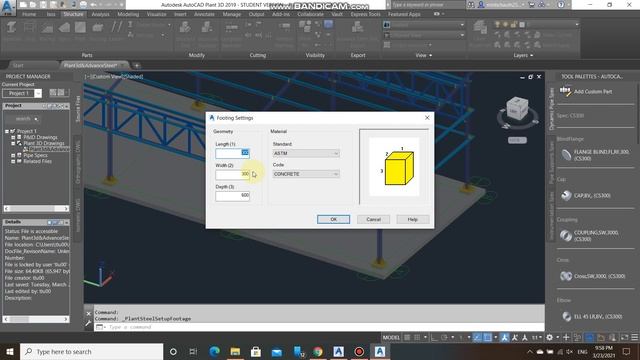Open the AutoCAD application menu button
Image resolution: width=640 pixels, height=360 pixels.
click(x=8, y=7)
